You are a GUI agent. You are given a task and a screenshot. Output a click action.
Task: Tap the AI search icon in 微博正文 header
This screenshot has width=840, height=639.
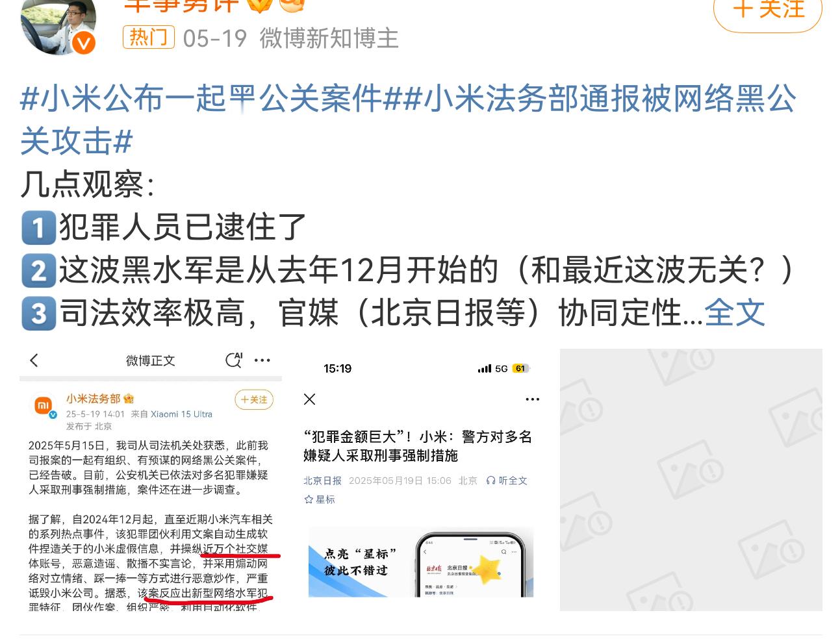tap(234, 360)
